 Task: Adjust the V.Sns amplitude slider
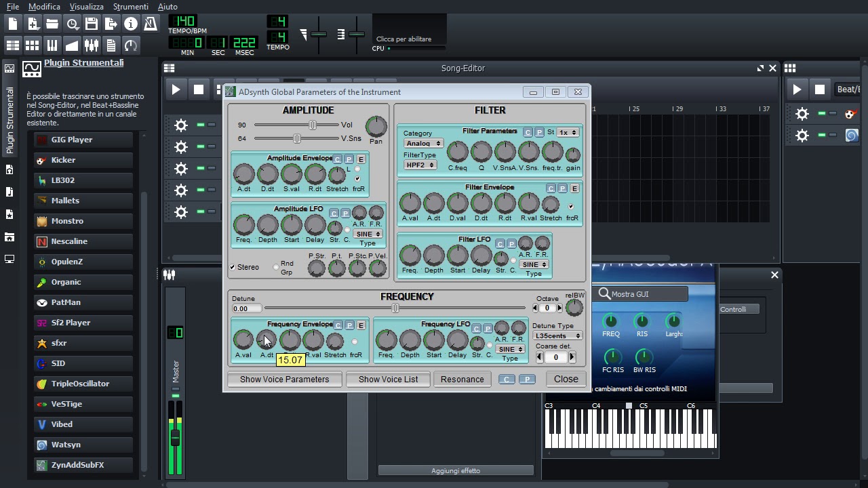296,138
